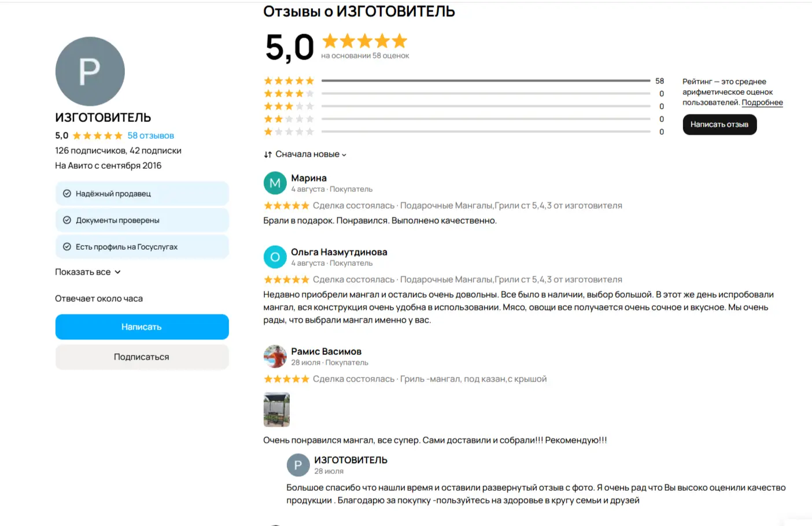This screenshot has width=812, height=526.
Task: Click the seller's large gray avatar
Action: [x=90, y=71]
